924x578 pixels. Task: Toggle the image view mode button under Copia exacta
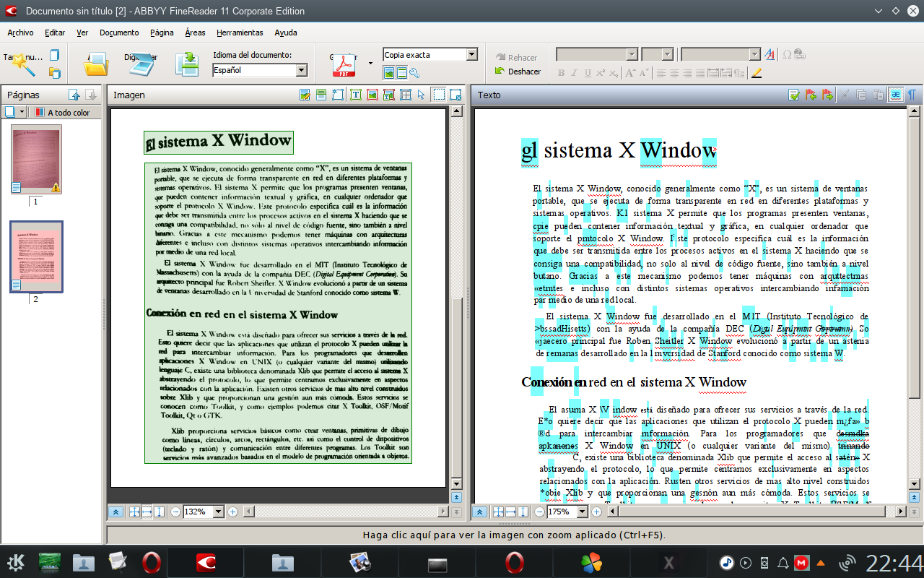(x=388, y=72)
